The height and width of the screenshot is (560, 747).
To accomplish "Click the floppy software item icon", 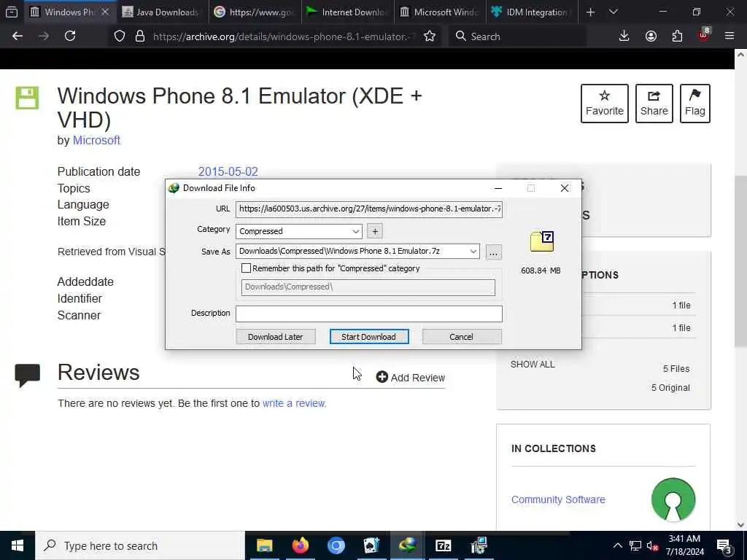I will click(27, 98).
